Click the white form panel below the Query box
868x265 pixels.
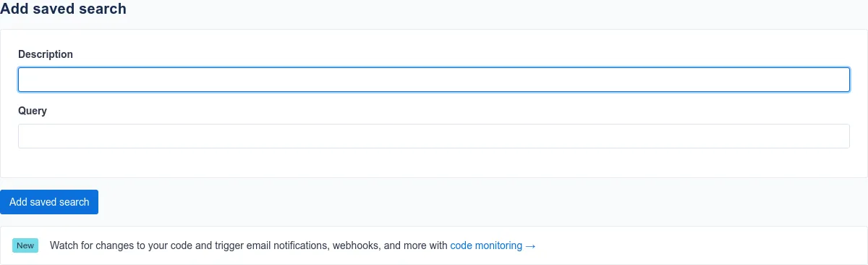point(434,163)
